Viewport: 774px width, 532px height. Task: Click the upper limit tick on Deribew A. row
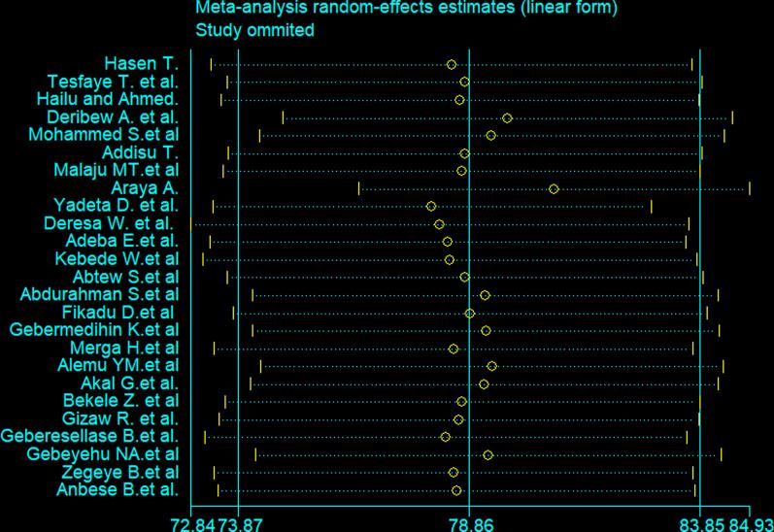tap(732, 117)
